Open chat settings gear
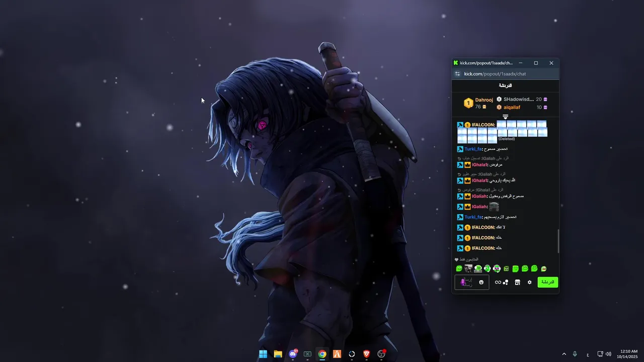The image size is (644, 362). pos(529,283)
